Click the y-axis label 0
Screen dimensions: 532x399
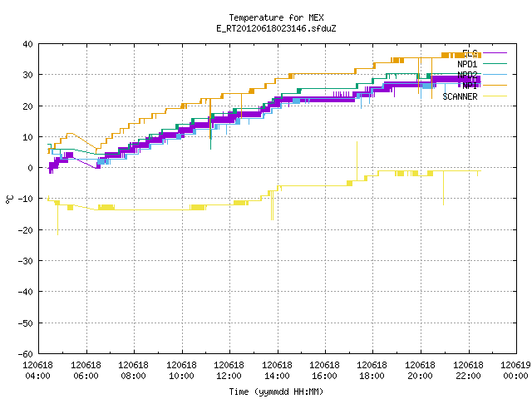point(31,168)
